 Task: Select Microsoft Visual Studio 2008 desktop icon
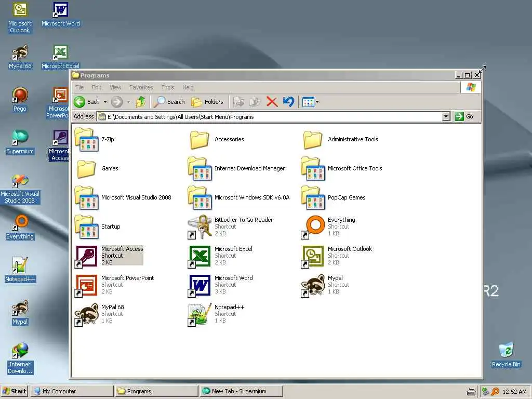click(20, 189)
